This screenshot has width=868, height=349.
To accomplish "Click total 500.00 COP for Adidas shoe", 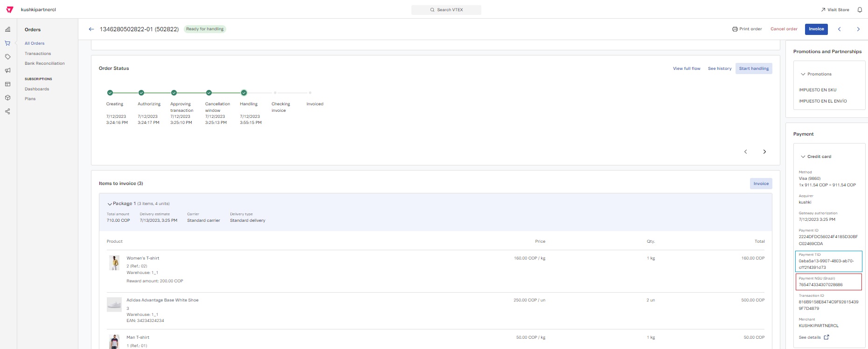I will tap(753, 300).
